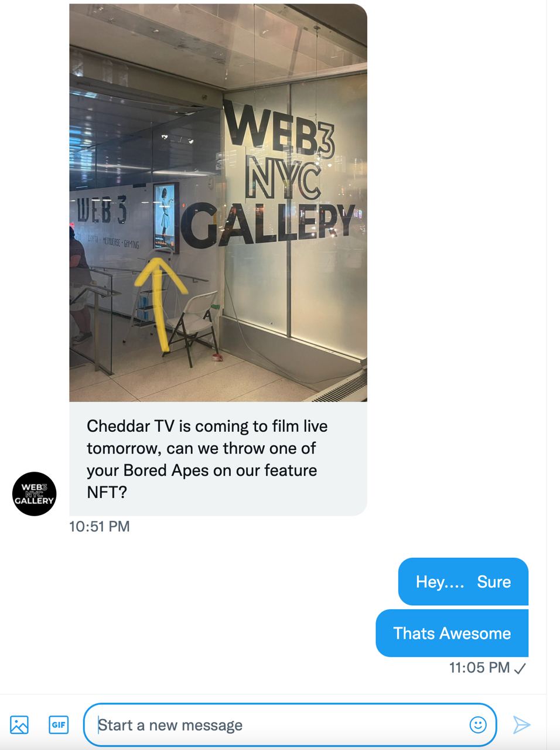Open the add photo media icon

[x=19, y=725]
